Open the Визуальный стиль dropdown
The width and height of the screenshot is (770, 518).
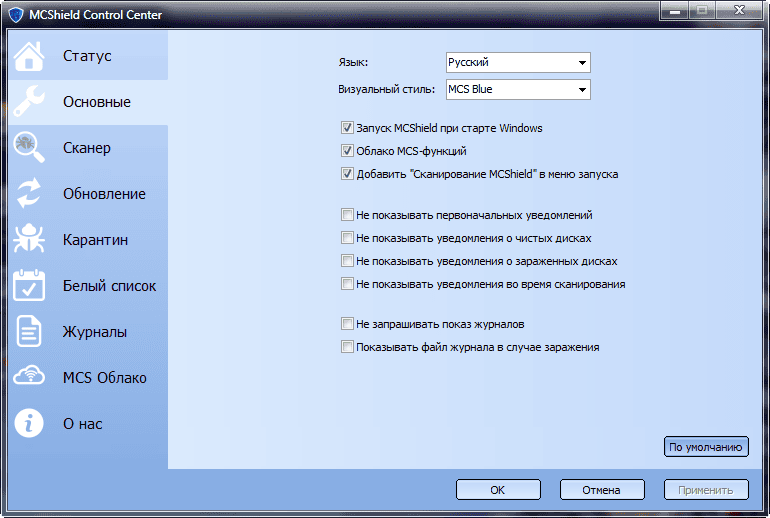[x=518, y=89]
